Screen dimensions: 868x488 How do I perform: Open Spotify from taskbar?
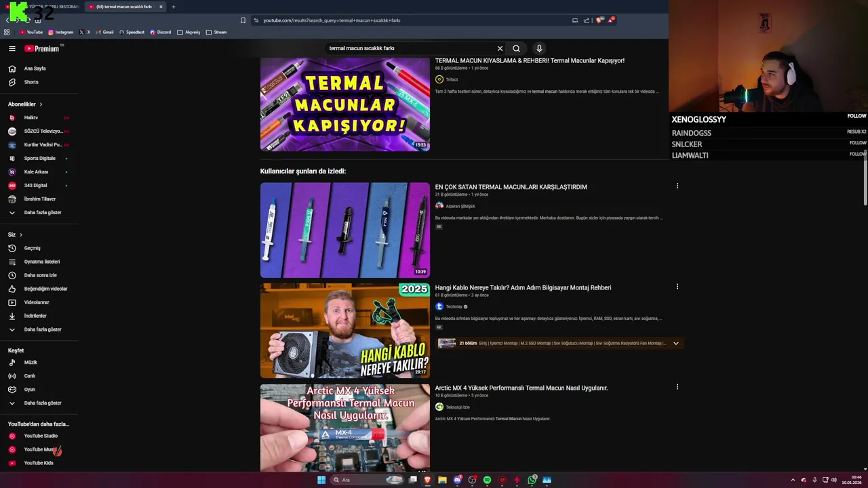tap(487, 480)
